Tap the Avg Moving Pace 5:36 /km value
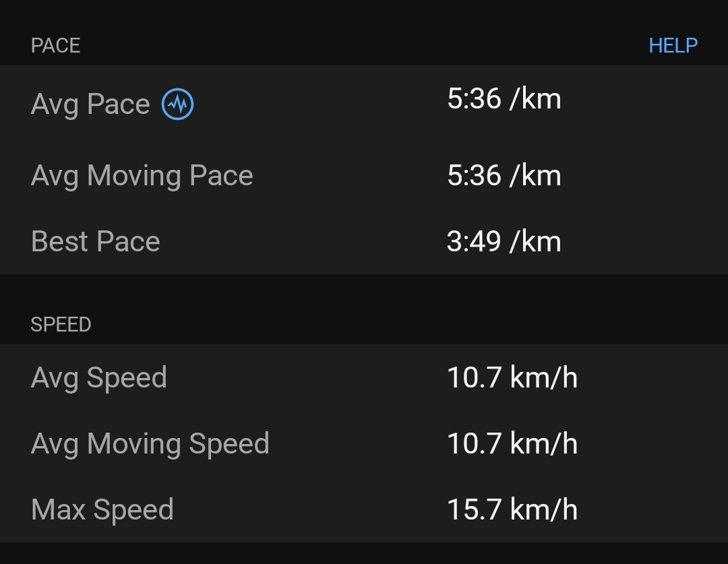The image size is (728, 564). [x=504, y=176]
